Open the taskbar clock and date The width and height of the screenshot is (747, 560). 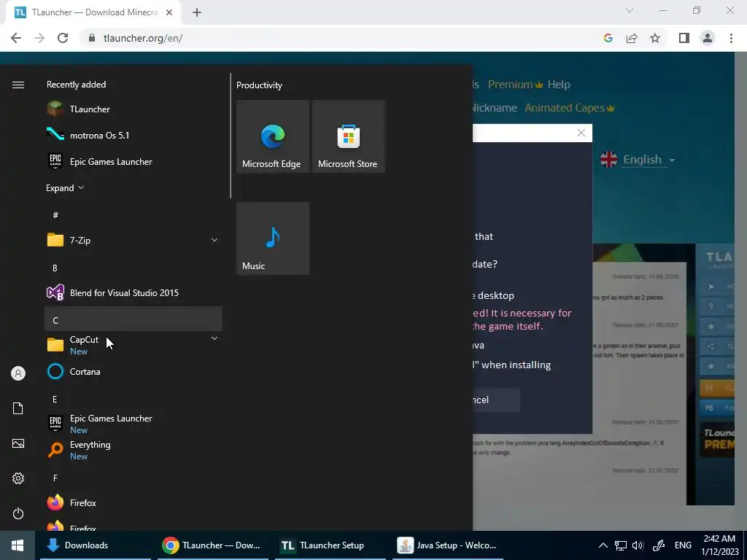click(719, 545)
